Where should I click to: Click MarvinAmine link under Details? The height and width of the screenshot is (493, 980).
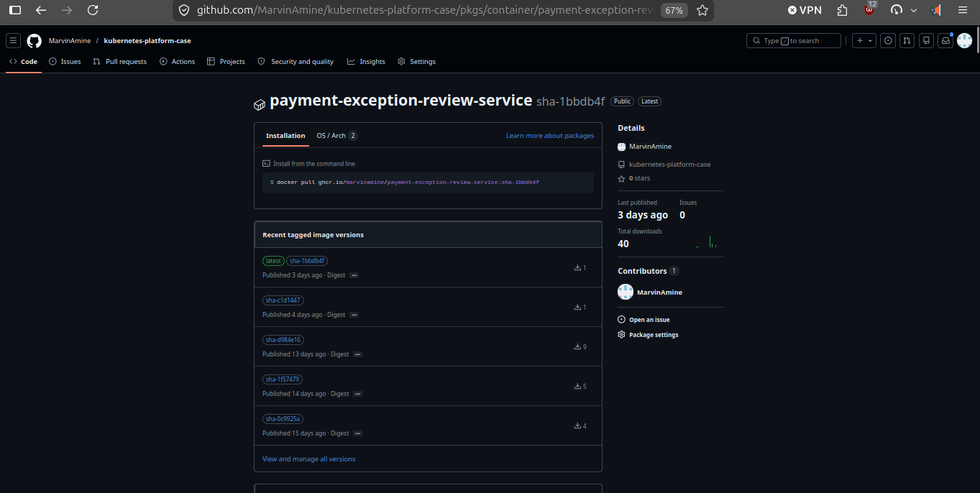click(650, 147)
